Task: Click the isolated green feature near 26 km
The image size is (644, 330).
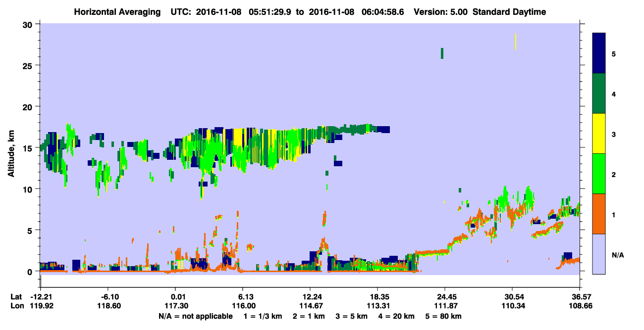Action: coord(442,53)
